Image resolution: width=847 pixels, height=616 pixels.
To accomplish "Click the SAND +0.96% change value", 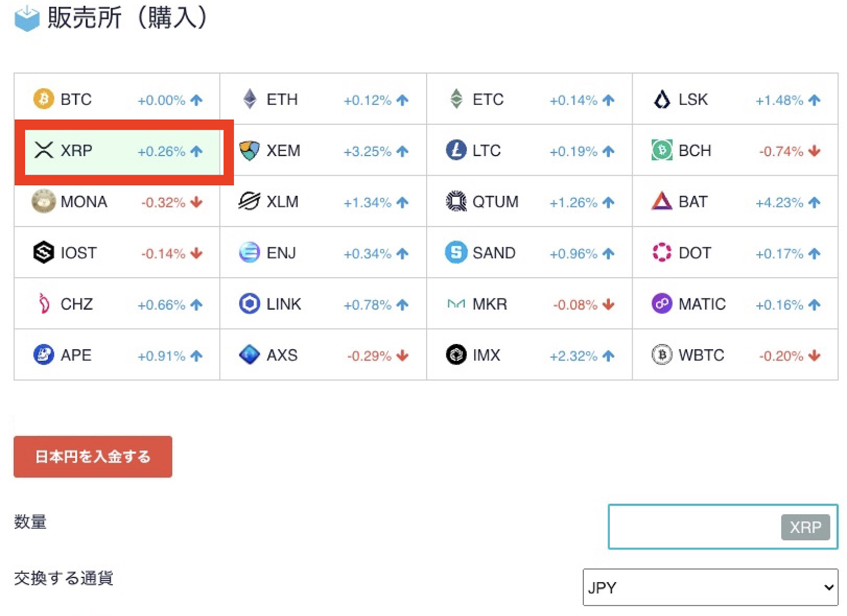I will [x=573, y=254].
